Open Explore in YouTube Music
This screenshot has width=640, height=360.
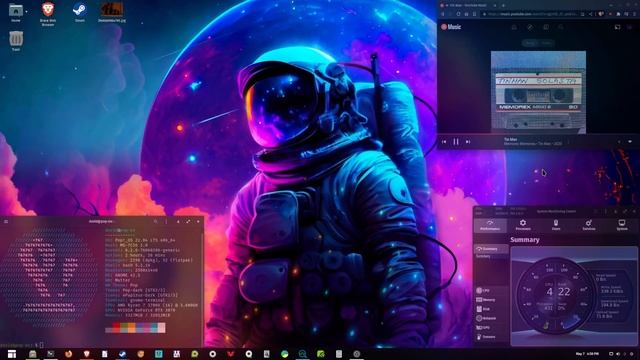click(530, 27)
